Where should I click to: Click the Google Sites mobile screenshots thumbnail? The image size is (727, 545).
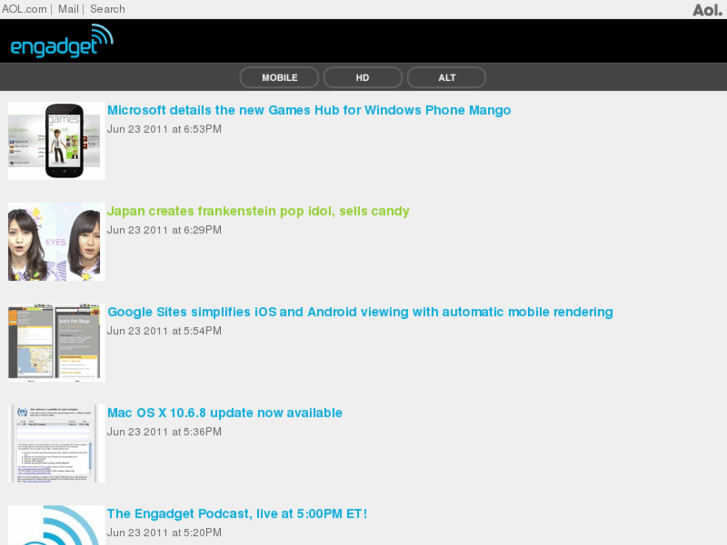click(57, 343)
